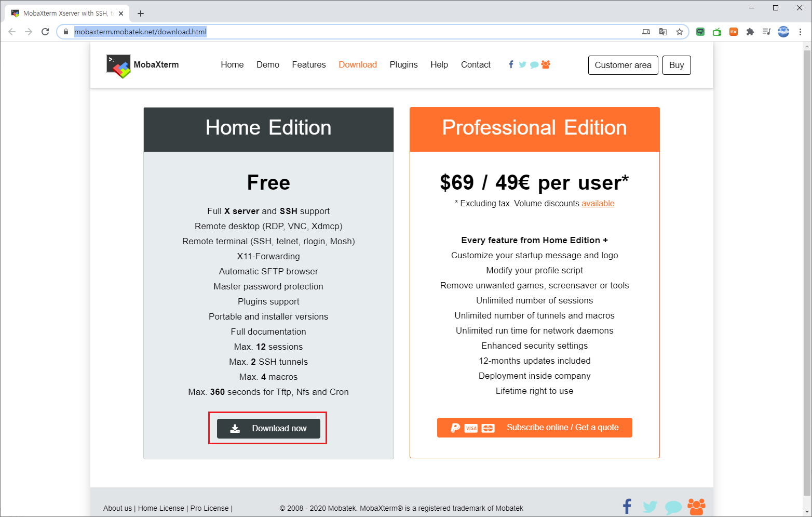Click the 'Free' price heading
Viewport: 812px width, 517px height.
268,182
